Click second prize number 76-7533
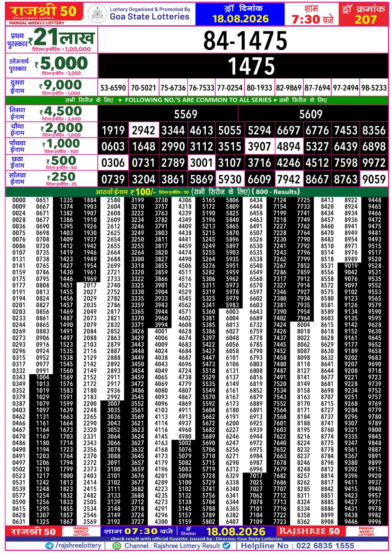The height and width of the screenshot is (554, 392). click(x=201, y=88)
